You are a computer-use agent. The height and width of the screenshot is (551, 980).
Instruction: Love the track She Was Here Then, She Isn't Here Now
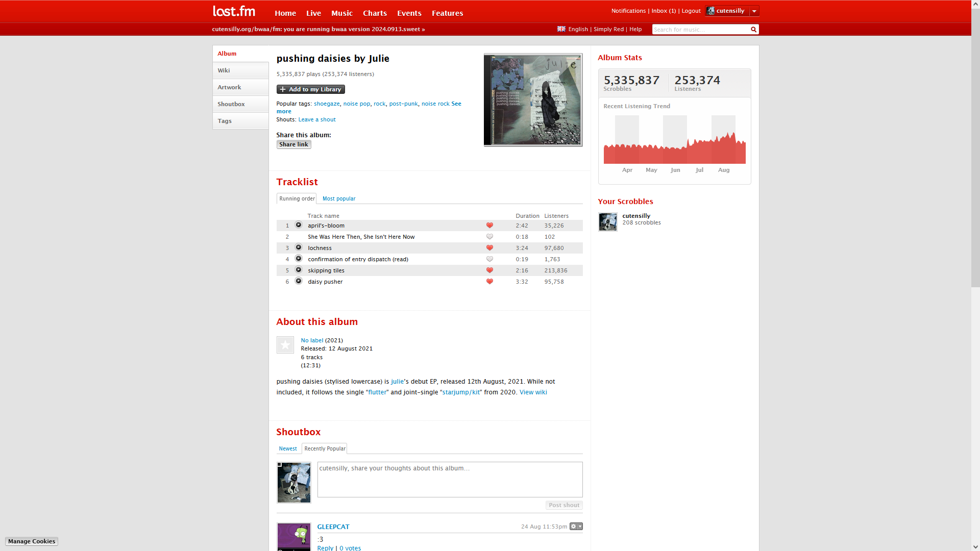click(489, 237)
